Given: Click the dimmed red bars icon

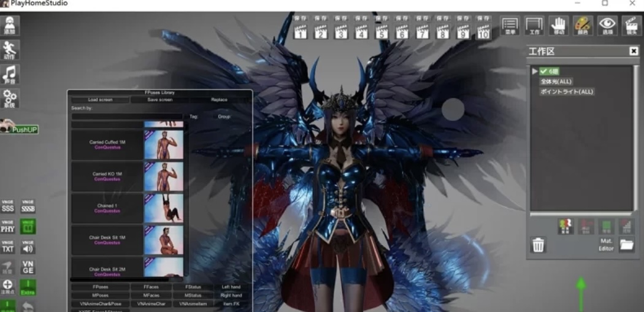Looking at the screenshot, I should (x=627, y=227).
